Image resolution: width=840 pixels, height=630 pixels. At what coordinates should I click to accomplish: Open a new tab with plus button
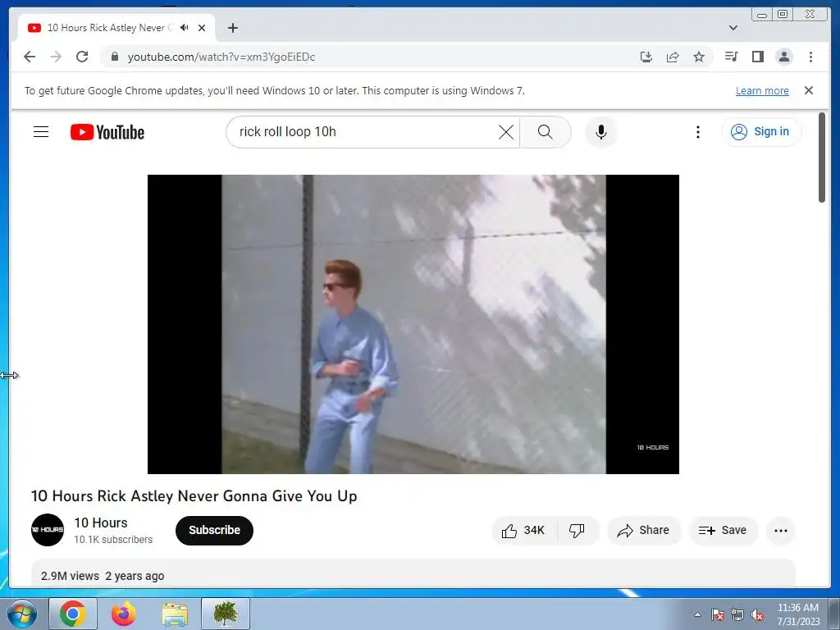232,28
